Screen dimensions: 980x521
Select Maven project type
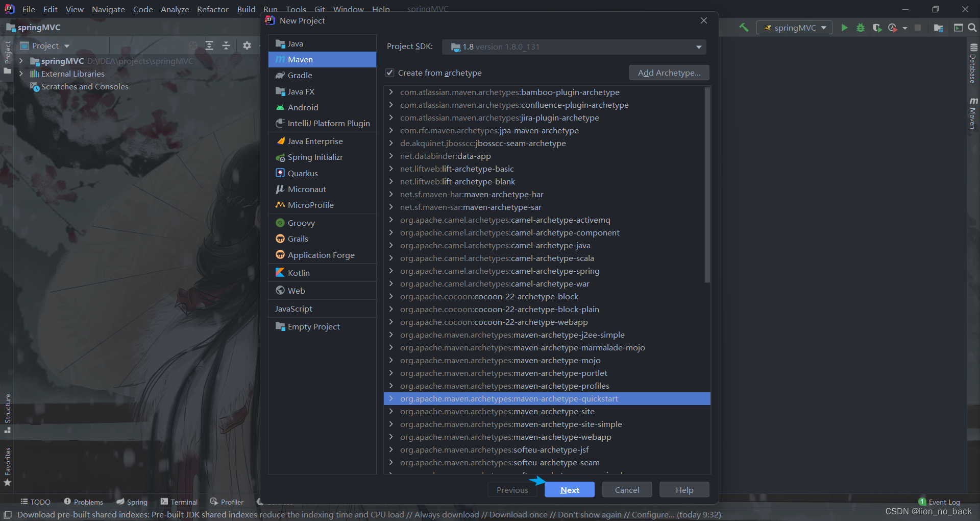pyautogui.click(x=322, y=59)
